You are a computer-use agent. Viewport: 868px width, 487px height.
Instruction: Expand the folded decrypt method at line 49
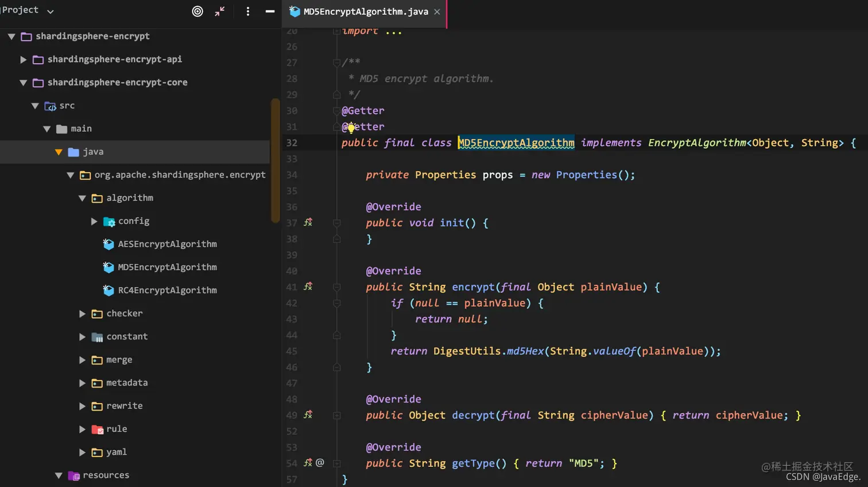[x=337, y=415]
